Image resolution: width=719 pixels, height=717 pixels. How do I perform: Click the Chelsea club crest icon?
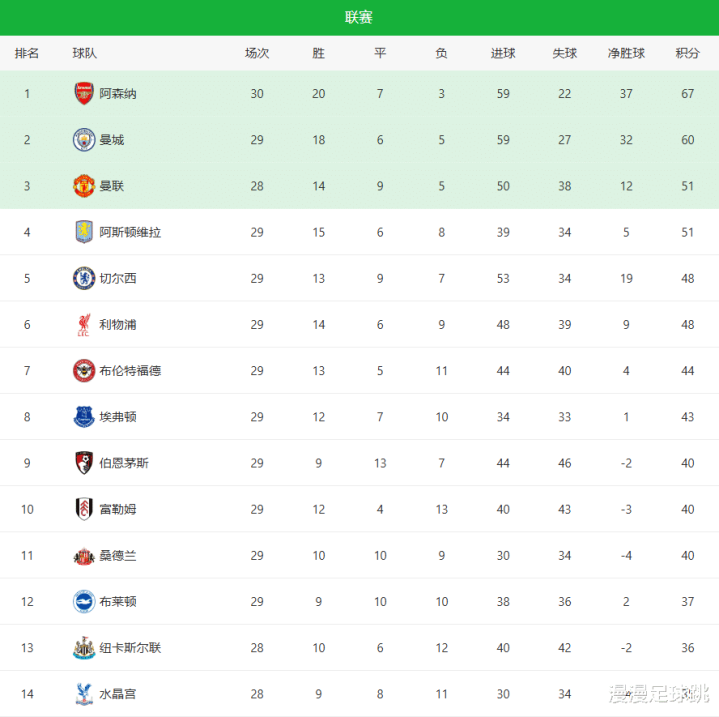(84, 278)
